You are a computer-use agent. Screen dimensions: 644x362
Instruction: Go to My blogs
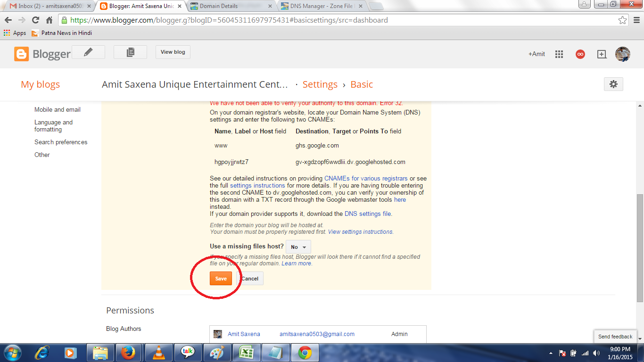[x=41, y=84]
